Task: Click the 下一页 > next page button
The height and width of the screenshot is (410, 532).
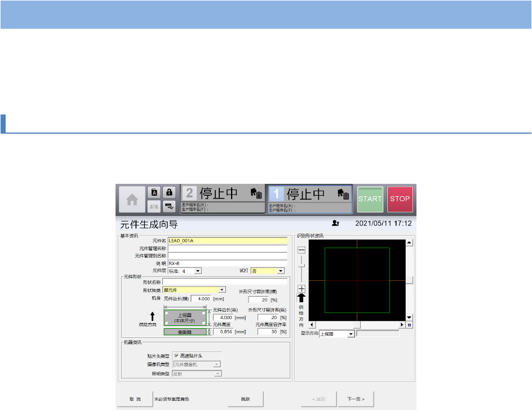Action: tap(356, 399)
